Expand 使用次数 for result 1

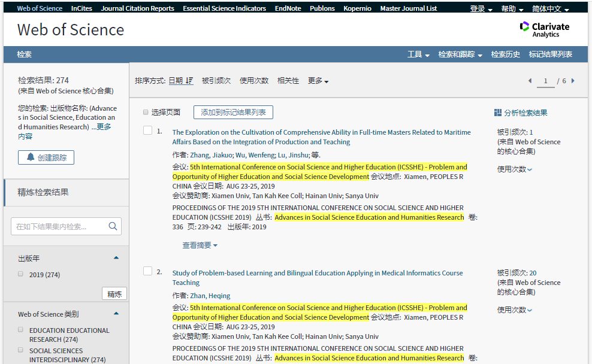pyautogui.click(x=515, y=169)
